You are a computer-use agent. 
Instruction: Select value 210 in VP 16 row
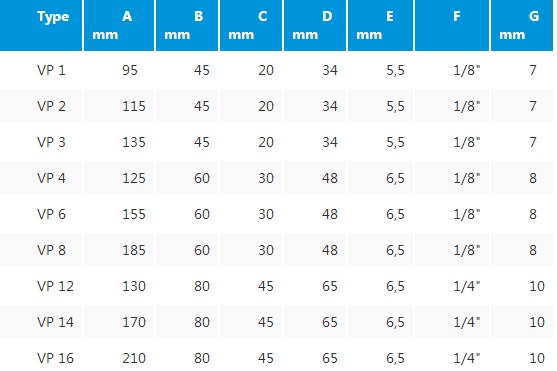click(x=134, y=358)
